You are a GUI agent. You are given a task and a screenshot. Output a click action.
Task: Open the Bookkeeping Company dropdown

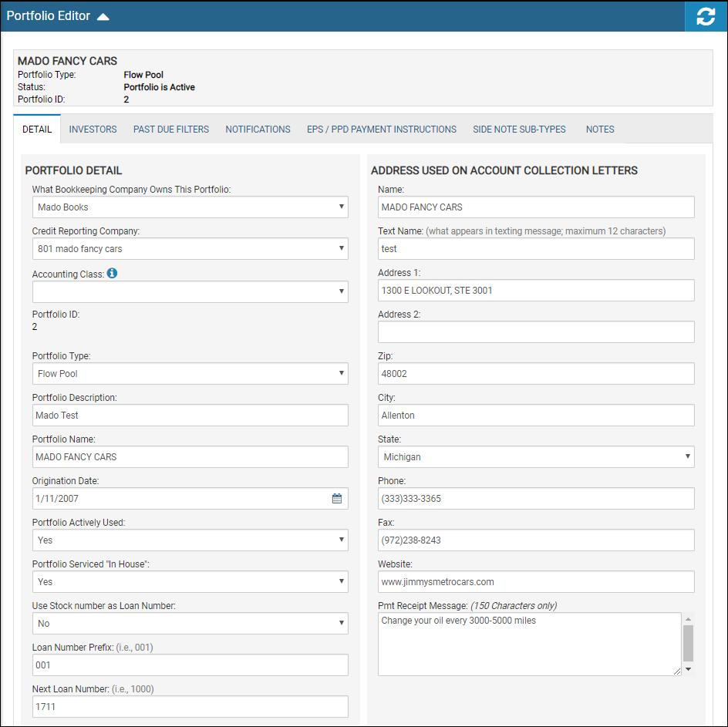coord(190,207)
